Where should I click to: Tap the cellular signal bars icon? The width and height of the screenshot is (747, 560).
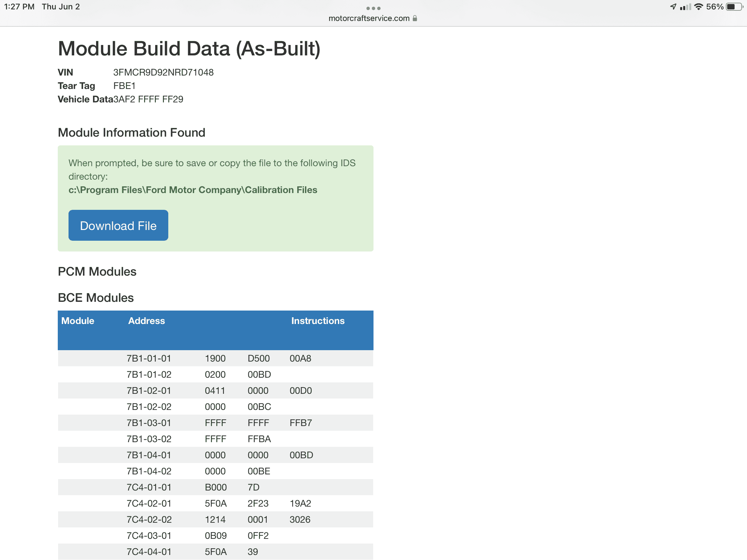[685, 7]
